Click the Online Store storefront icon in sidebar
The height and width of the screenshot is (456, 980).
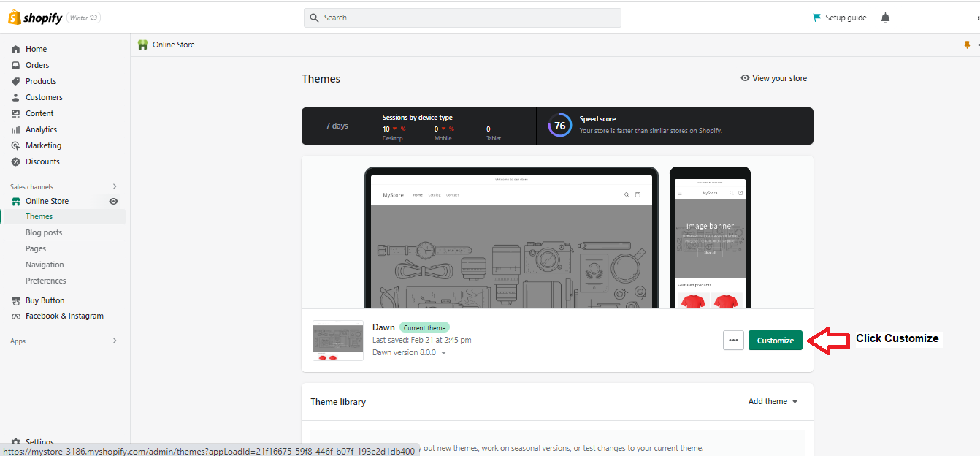(x=16, y=201)
